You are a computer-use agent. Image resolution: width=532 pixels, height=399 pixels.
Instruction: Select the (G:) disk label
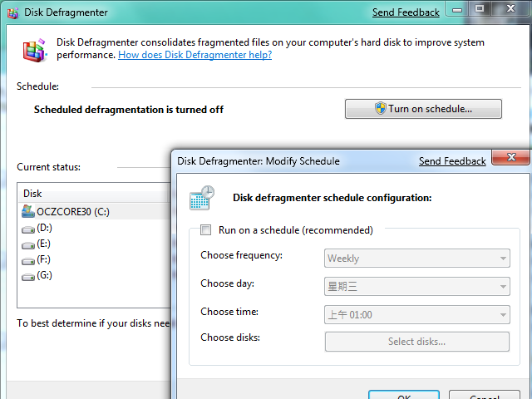point(44,275)
